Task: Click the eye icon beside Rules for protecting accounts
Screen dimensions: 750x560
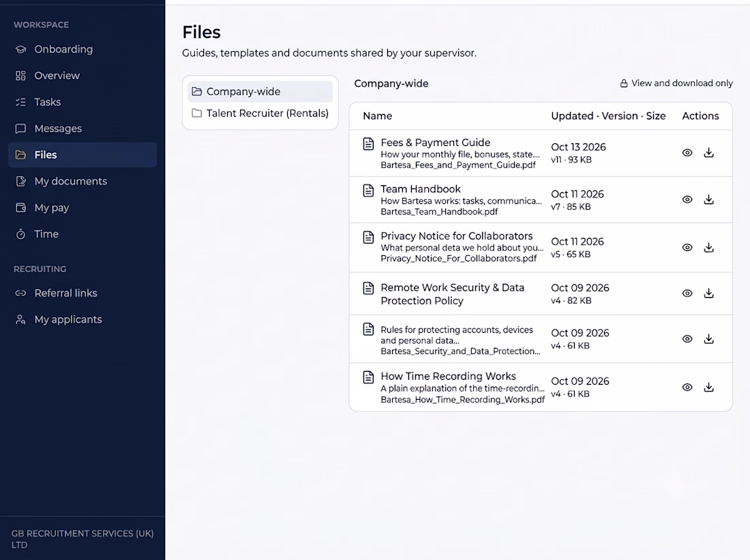Action: point(687,339)
